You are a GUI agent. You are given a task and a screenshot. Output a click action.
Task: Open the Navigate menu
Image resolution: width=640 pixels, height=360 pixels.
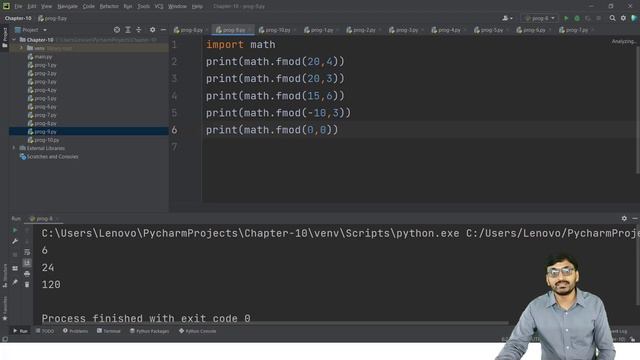pyautogui.click(x=67, y=7)
